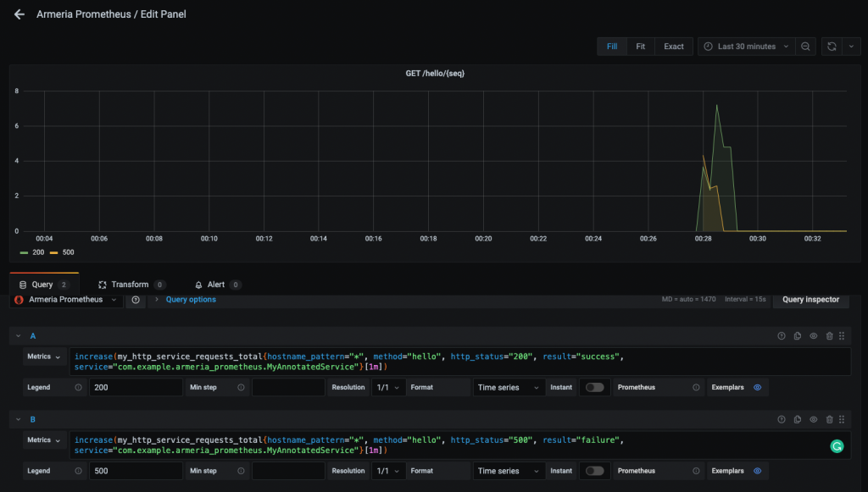Hide query A using the eye icon
Viewport: 868px width, 492px height.
[x=814, y=336]
